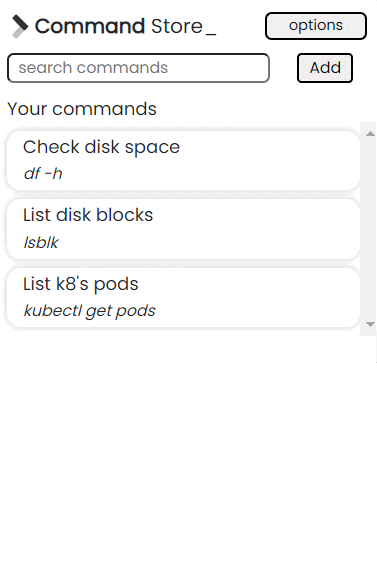Click the command list scrollbar track
Screen dimensions: 377x568
[x=370, y=229]
